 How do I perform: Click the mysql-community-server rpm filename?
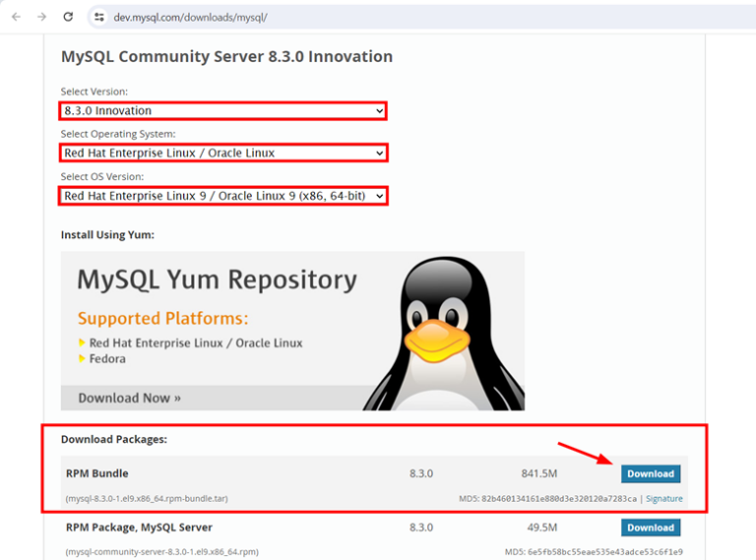point(162,552)
